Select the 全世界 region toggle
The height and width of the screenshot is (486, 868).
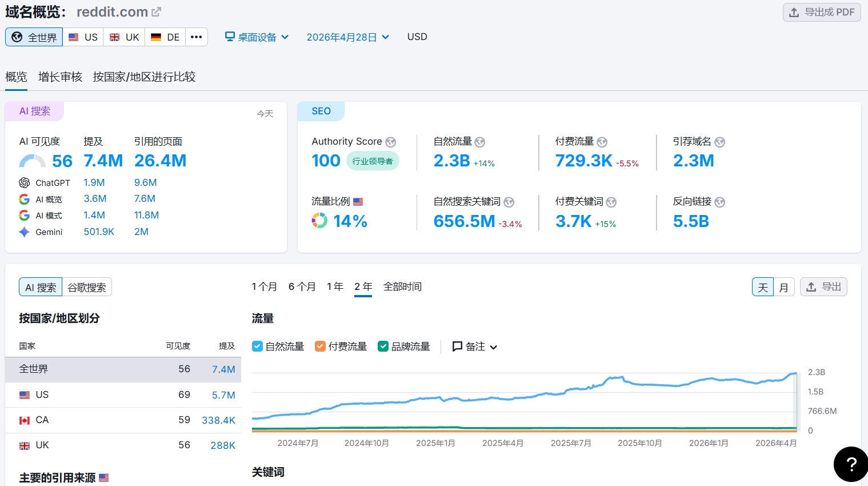(x=34, y=37)
